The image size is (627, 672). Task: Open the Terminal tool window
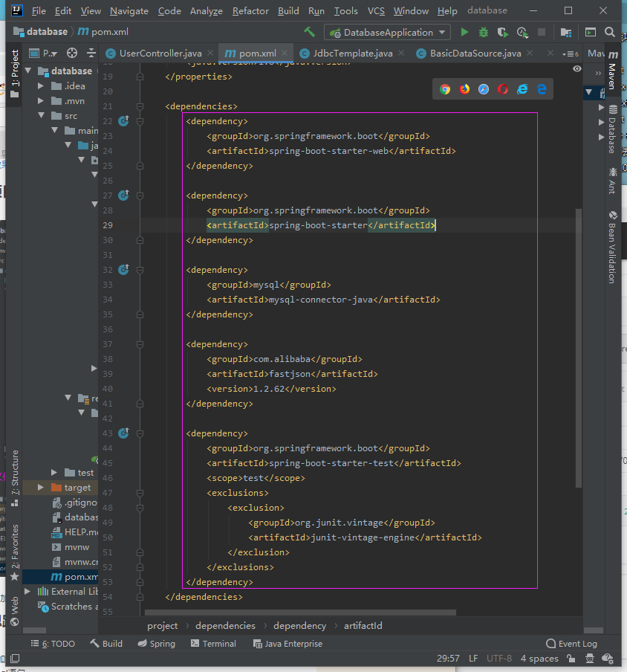(213, 643)
